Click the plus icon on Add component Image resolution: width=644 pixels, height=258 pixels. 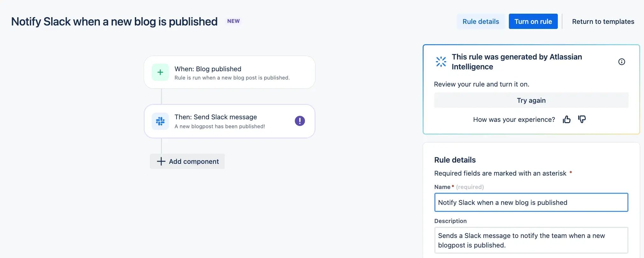(x=161, y=161)
